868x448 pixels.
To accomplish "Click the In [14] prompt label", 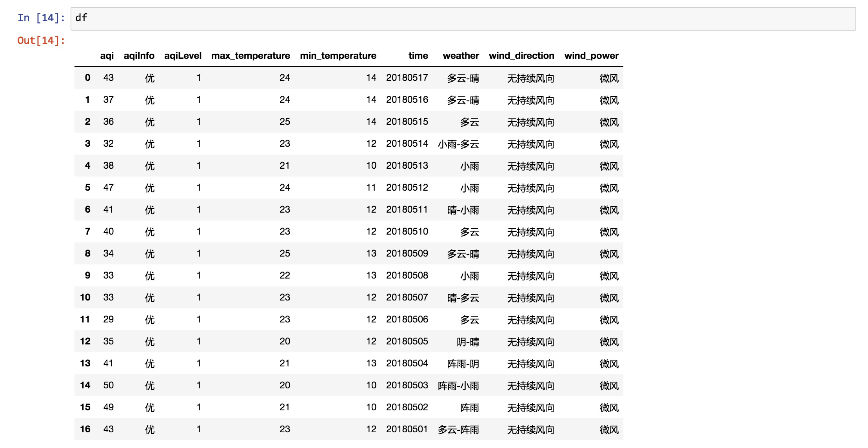I will pos(41,18).
